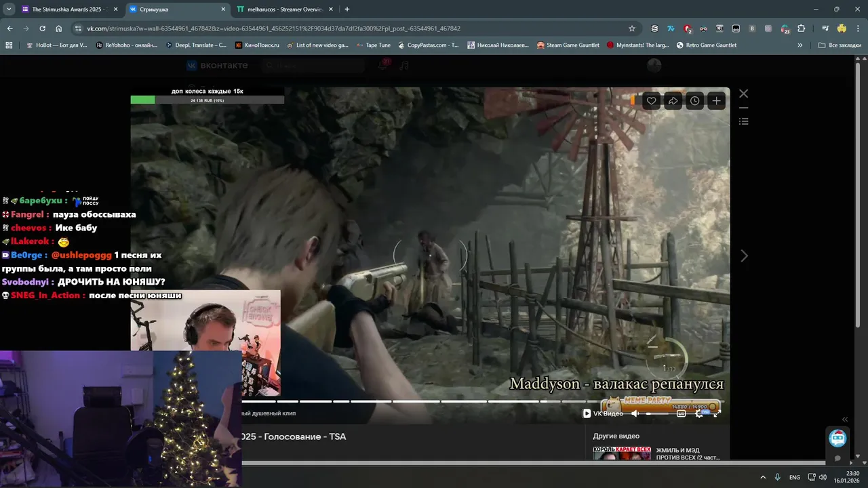The width and height of the screenshot is (868, 488).
Task: Open the speech bubble chat icon
Action: (x=837, y=458)
